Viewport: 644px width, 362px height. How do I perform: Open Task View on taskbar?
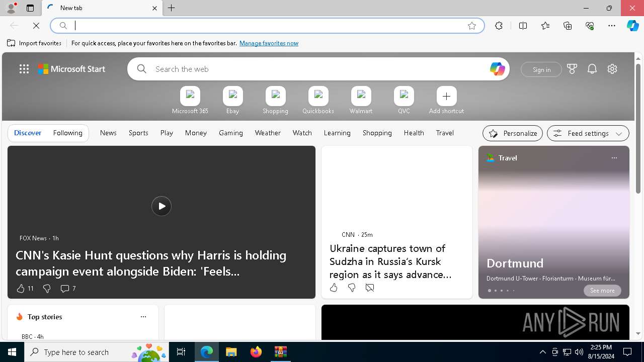(x=181, y=352)
